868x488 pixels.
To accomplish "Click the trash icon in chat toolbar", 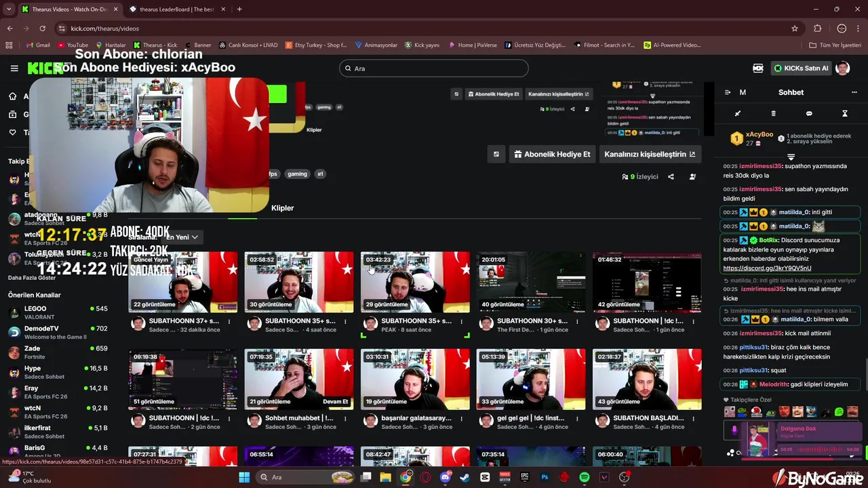I will [774, 113].
